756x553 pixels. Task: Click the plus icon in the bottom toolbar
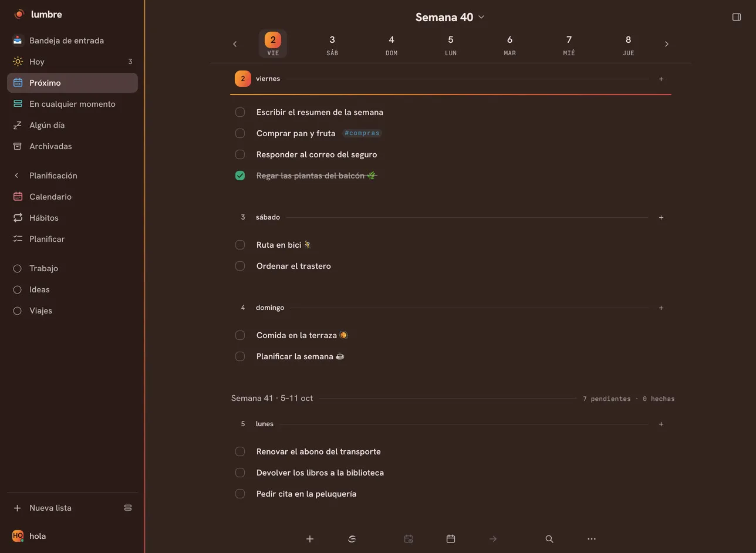pyautogui.click(x=310, y=539)
